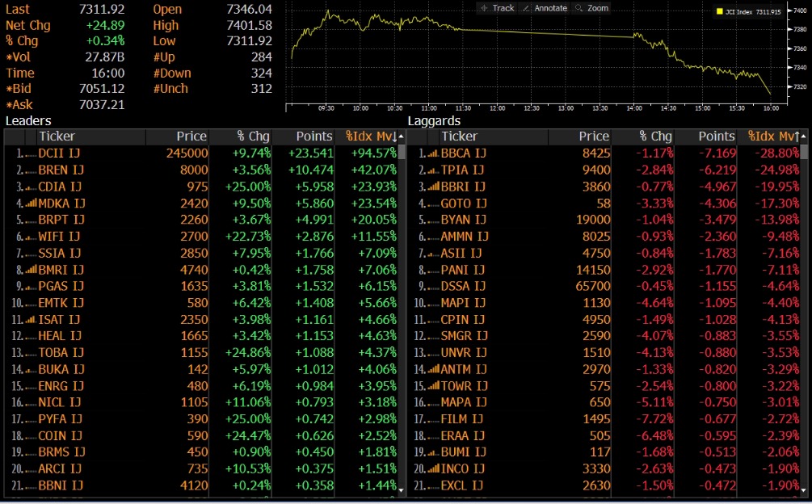The height and width of the screenshot is (504, 812).
Task: Click the Bid value 7051.12
Action: point(102,89)
